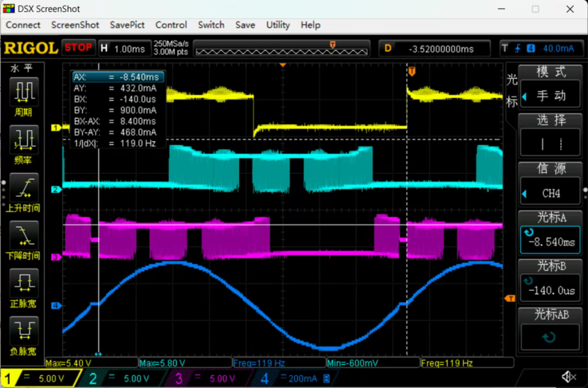Click the blue channel 4 ground marker
The image size is (588, 388).
pos(56,306)
